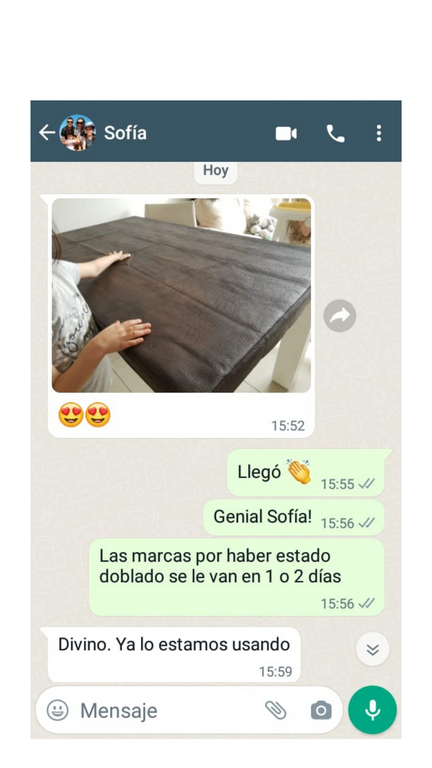Screen dimensions: 432x768
Task: Select the 'Genial Sofía!' message bubble
Action: click(x=294, y=518)
